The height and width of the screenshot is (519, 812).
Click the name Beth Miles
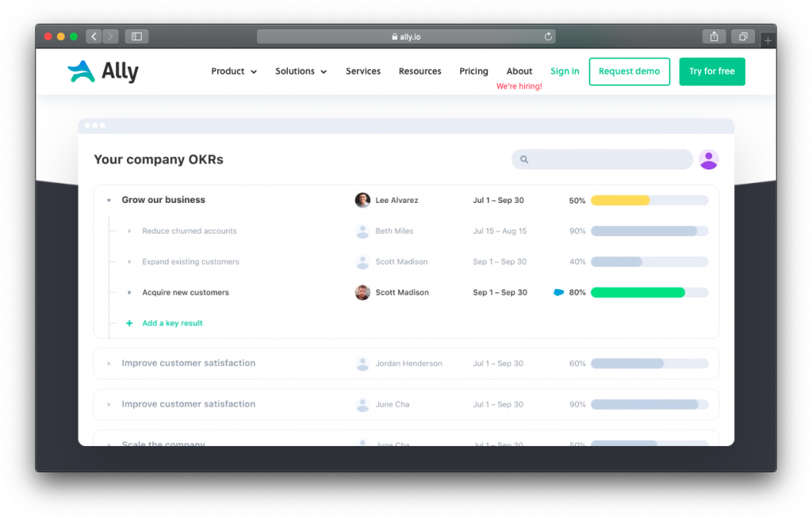[394, 231]
